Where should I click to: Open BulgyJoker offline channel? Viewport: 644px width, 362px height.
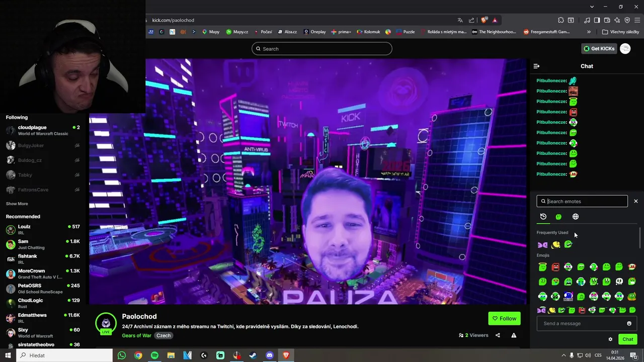pyautogui.click(x=43, y=145)
